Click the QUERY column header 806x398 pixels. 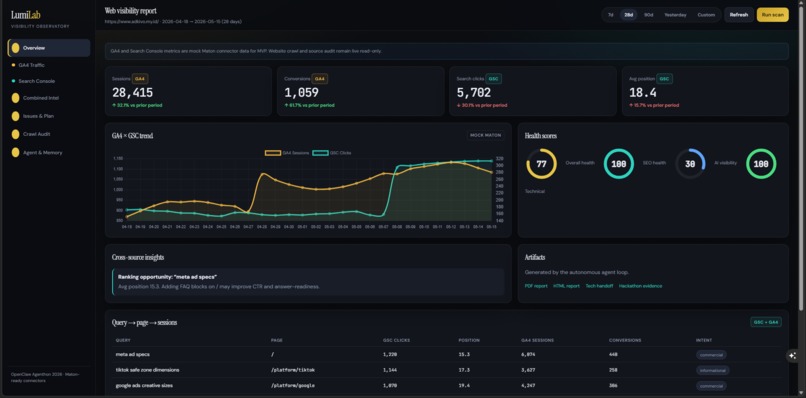pos(123,340)
